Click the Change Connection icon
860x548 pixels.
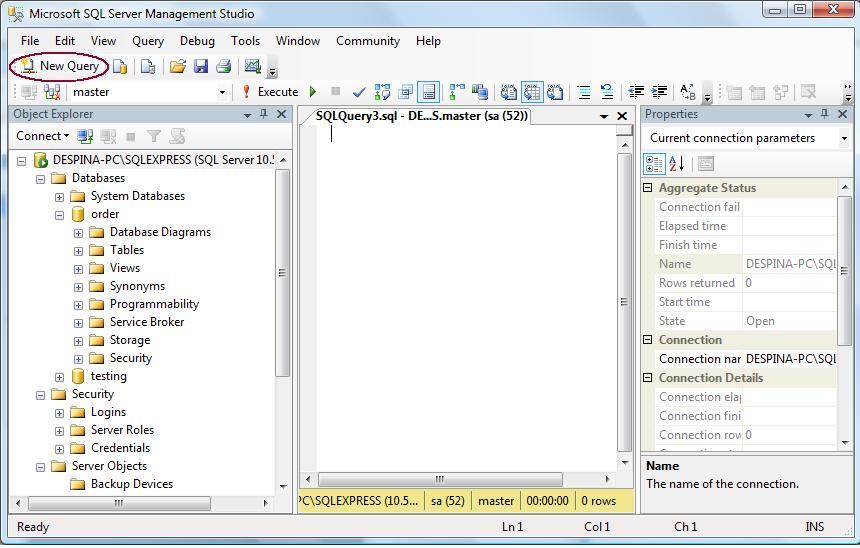pos(52,92)
